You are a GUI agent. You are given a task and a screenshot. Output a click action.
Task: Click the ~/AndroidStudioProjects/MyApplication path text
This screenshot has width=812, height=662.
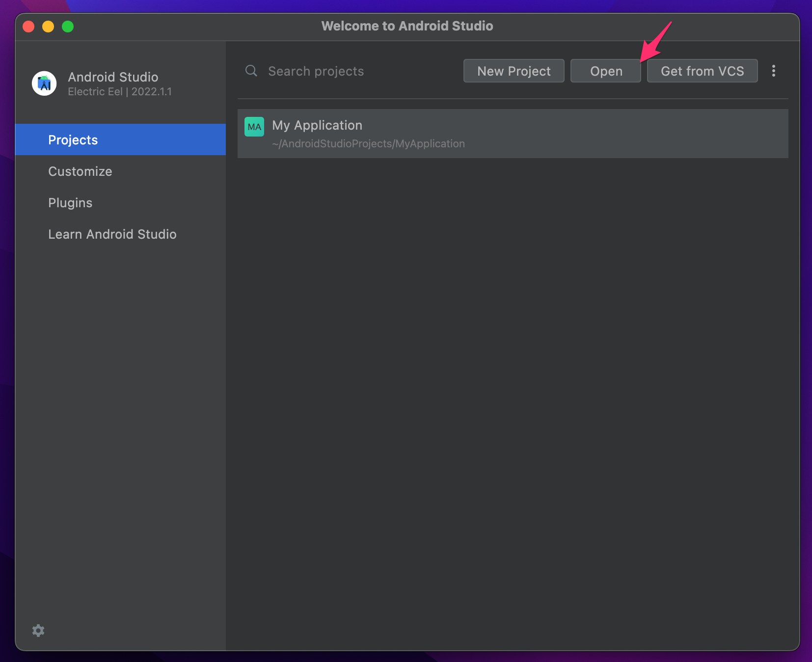click(369, 144)
